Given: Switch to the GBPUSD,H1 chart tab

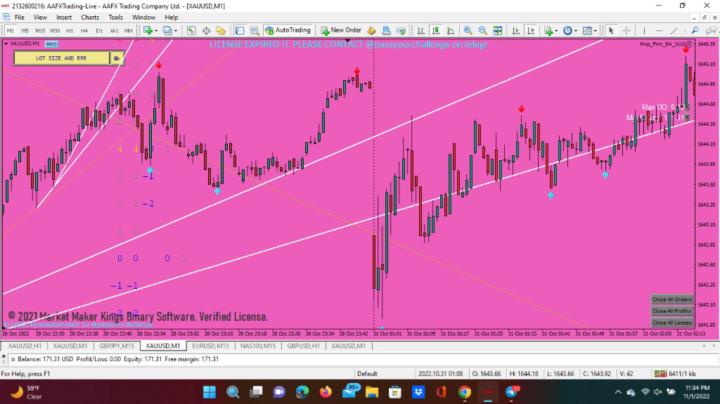Looking at the screenshot, I should click(x=303, y=346).
